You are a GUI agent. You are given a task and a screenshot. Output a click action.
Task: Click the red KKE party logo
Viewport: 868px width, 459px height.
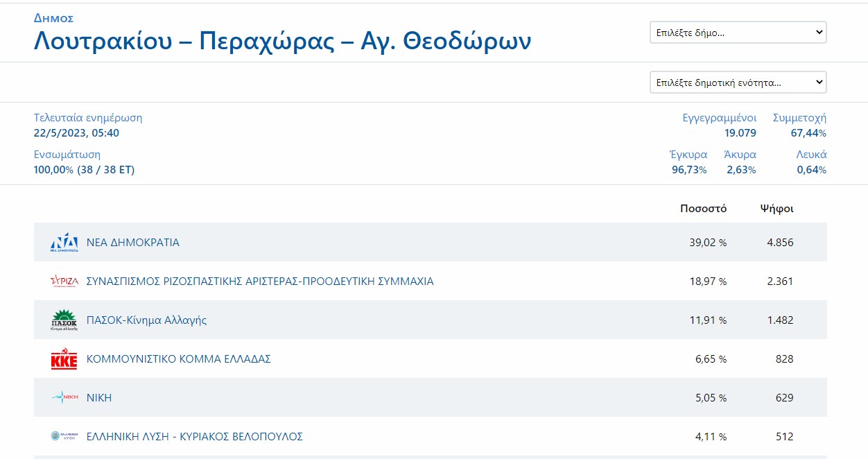[64, 359]
